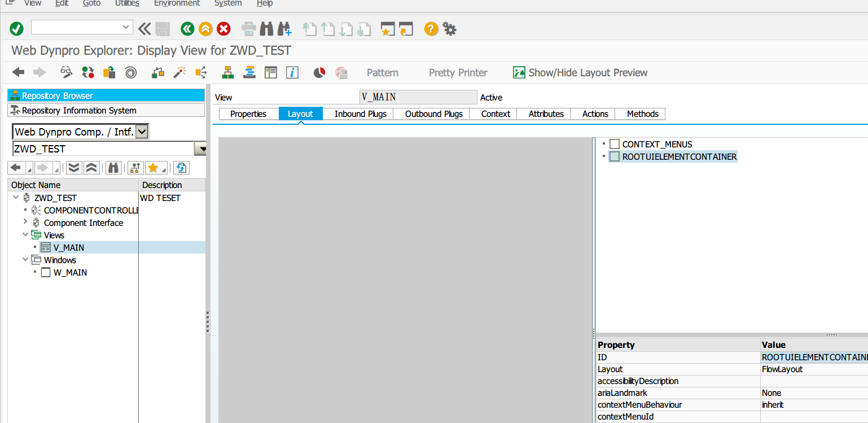This screenshot has width=868, height=423.
Task: Check consistency using the concentric-circles icon
Action: [x=130, y=72]
